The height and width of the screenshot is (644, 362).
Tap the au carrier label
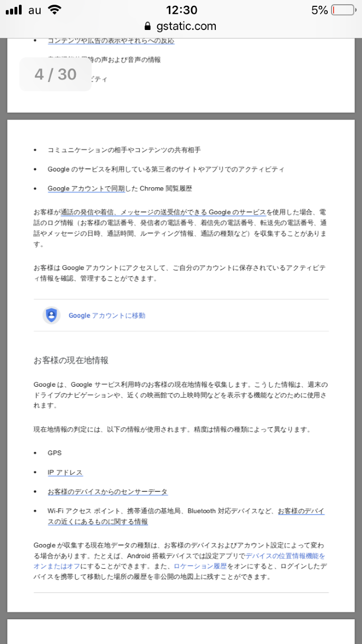34,10
